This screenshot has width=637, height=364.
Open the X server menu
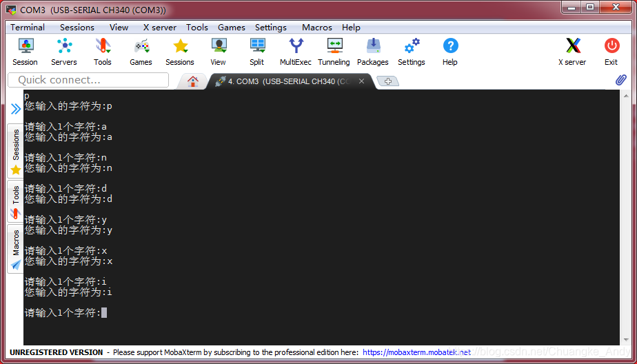[160, 27]
